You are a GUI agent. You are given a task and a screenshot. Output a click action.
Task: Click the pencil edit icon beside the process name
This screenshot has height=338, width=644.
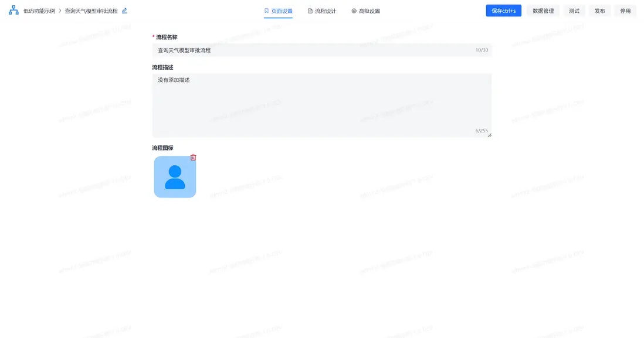(x=124, y=11)
